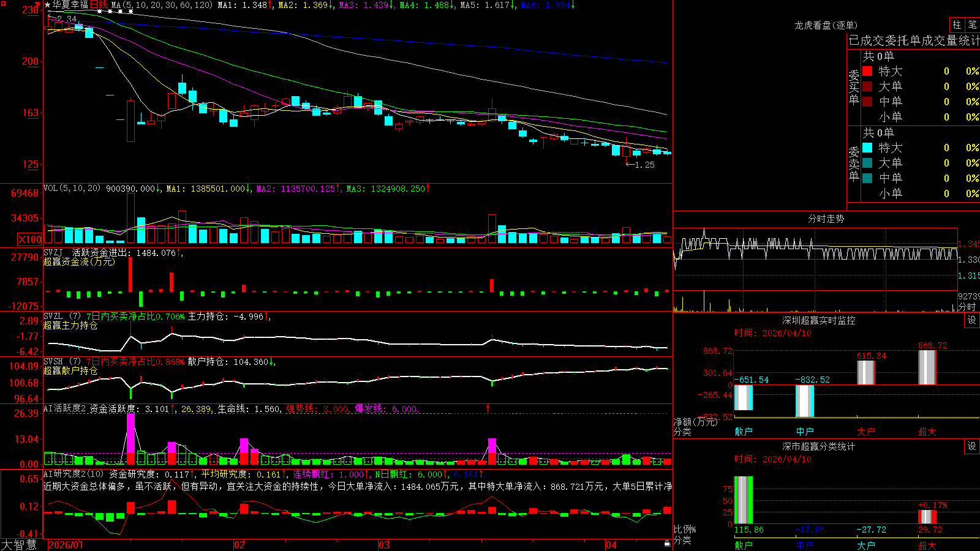Image resolution: width=980 pixels, height=551 pixels.
Task: Click the 大户 bar showing 615.34
Action: [x=865, y=372]
